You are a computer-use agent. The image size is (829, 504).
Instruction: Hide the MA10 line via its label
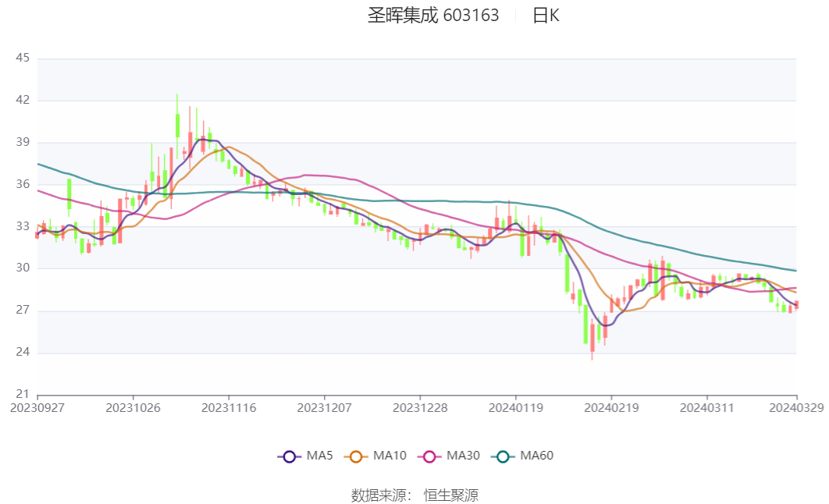[x=390, y=456]
